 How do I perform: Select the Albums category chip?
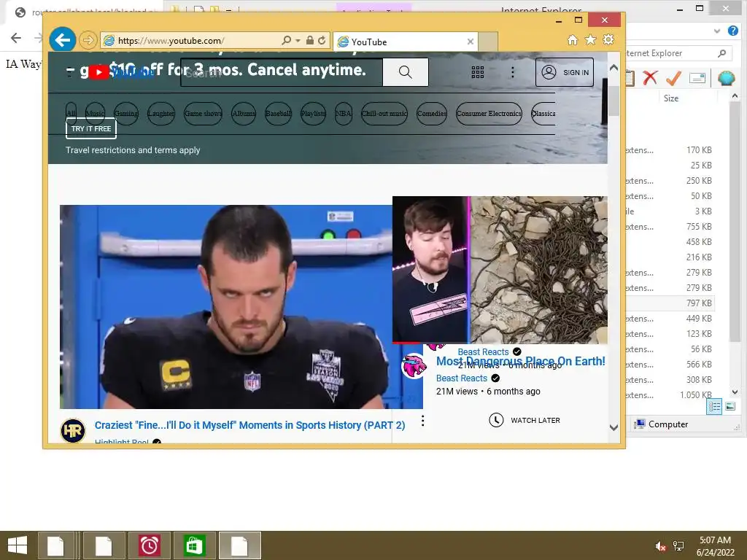(244, 113)
